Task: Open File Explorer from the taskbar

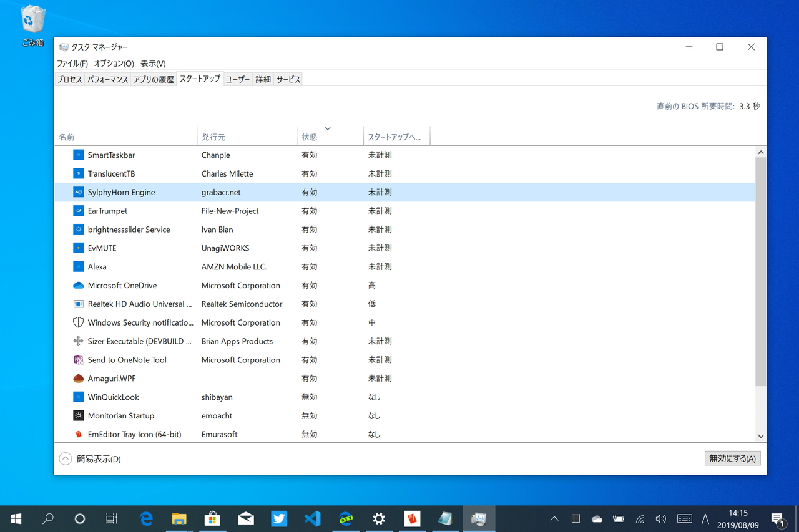Action: tap(179, 519)
